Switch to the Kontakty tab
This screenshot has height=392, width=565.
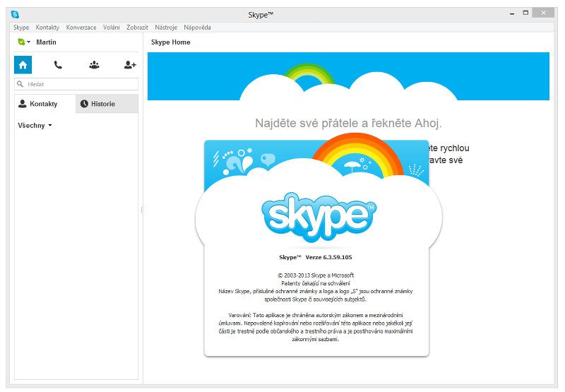pos(45,104)
